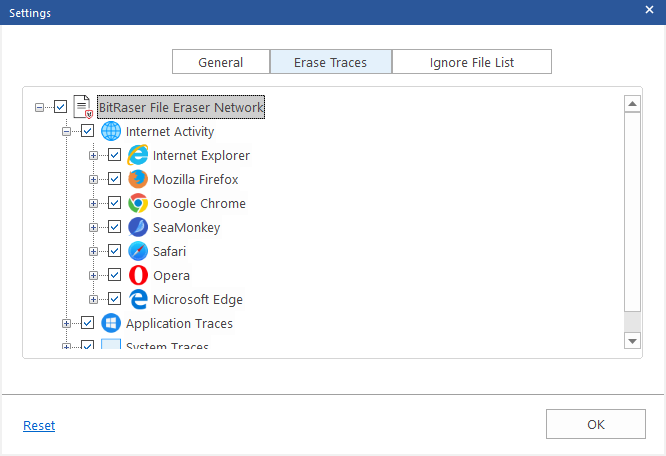The height and width of the screenshot is (456, 666).
Task: Select the Google Chrome text
Action: click(x=199, y=203)
